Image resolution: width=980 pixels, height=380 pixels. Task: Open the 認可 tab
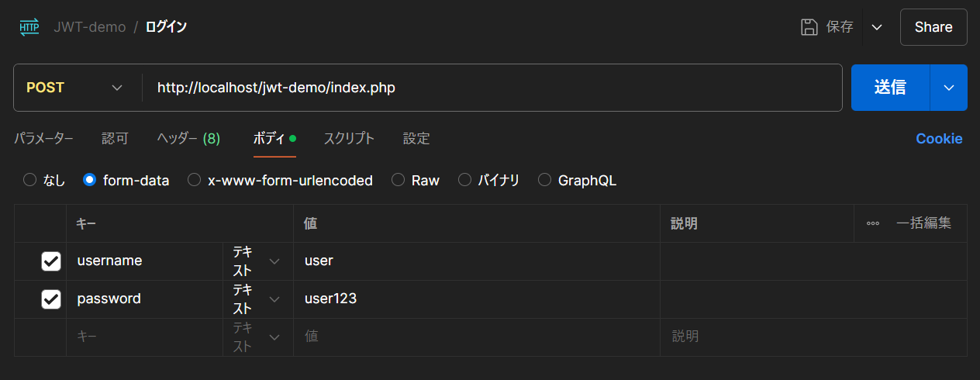[115, 139]
